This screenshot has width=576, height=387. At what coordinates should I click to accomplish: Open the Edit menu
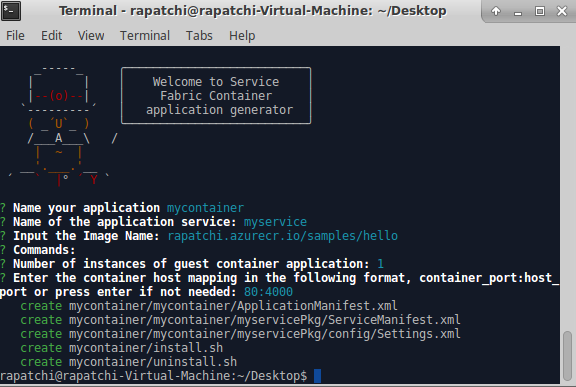point(51,36)
